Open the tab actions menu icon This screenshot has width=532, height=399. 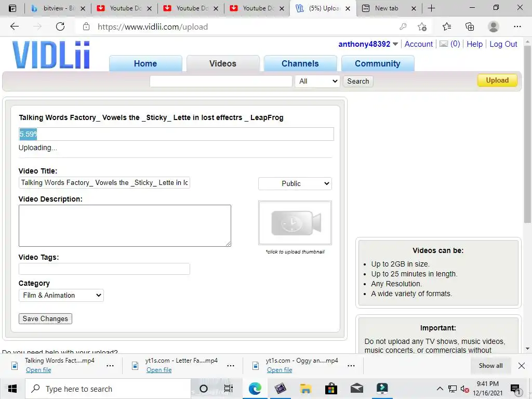[12, 8]
